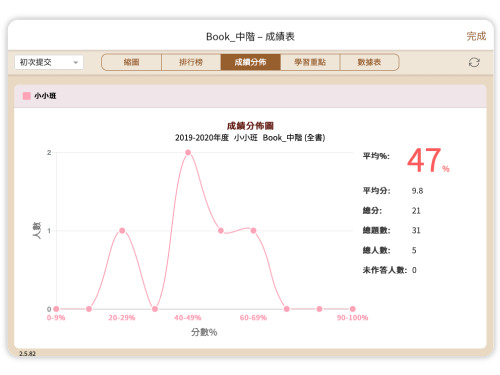Switch to the 排行榜 tab
The height and width of the screenshot is (375, 500).
coord(191,62)
